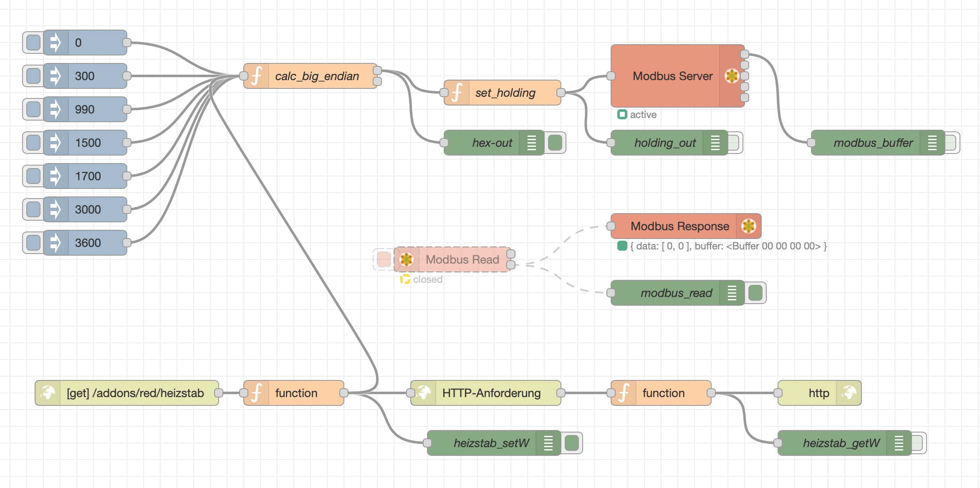Image resolution: width=980 pixels, height=488 pixels.
Task: Select the heizstab_getW debug node label
Action: [841, 443]
